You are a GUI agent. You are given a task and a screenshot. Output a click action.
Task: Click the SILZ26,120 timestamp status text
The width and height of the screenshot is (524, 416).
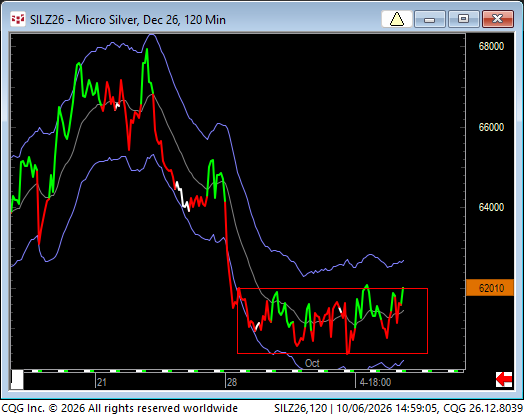398,408
